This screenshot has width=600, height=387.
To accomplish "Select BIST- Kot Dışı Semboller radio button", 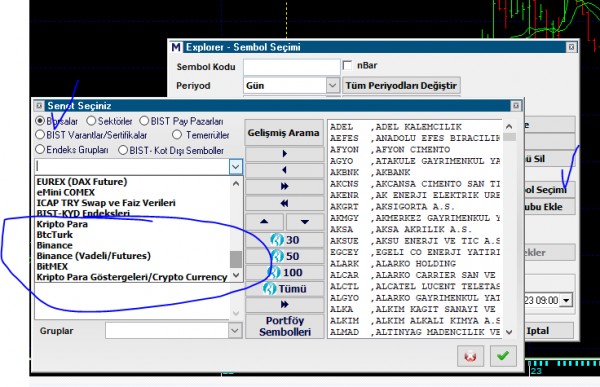I will (x=123, y=150).
